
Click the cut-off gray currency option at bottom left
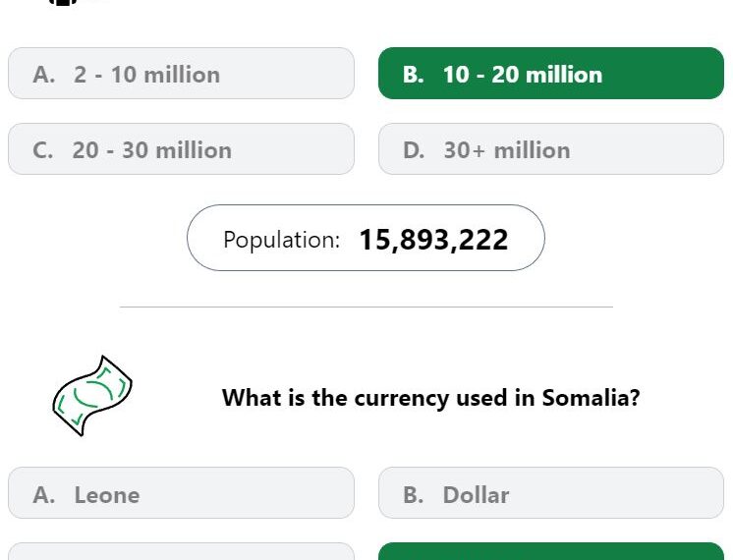pos(181,551)
